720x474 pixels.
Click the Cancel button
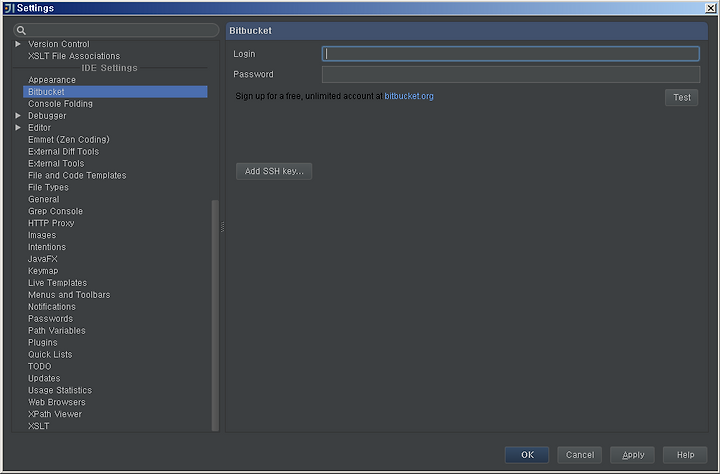pos(579,455)
